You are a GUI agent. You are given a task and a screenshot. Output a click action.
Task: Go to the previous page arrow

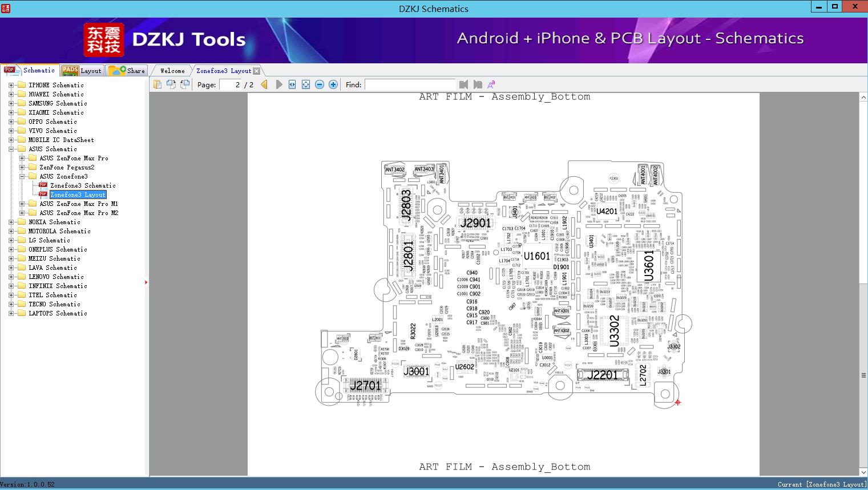[264, 84]
